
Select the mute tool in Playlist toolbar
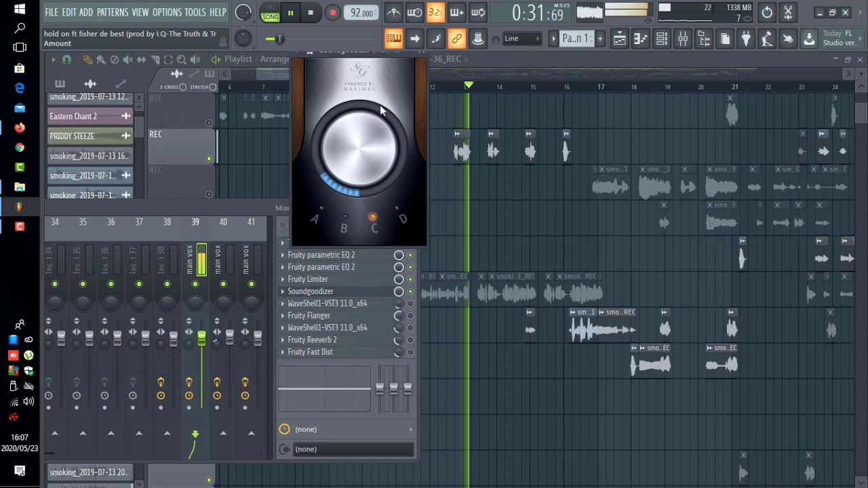point(127,60)
